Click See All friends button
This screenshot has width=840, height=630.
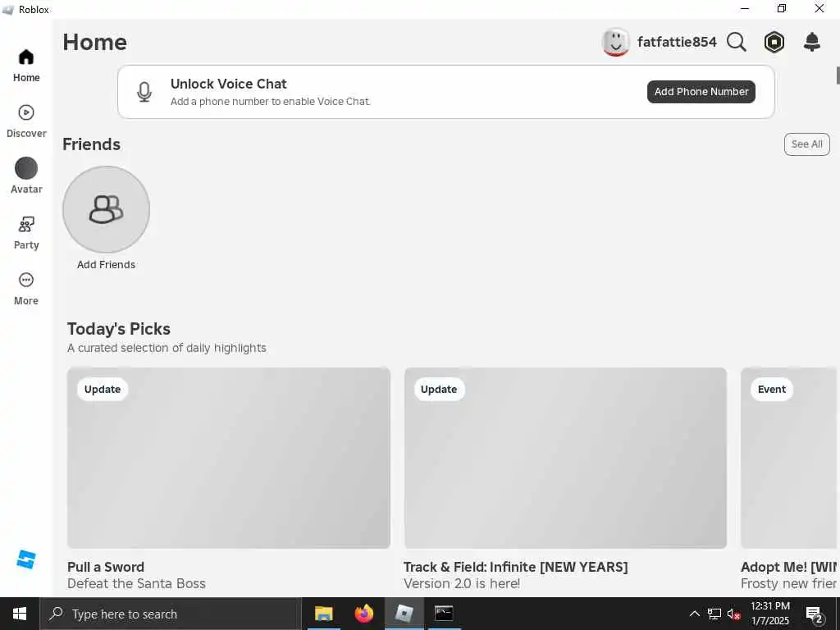click(x=807, y=144)
